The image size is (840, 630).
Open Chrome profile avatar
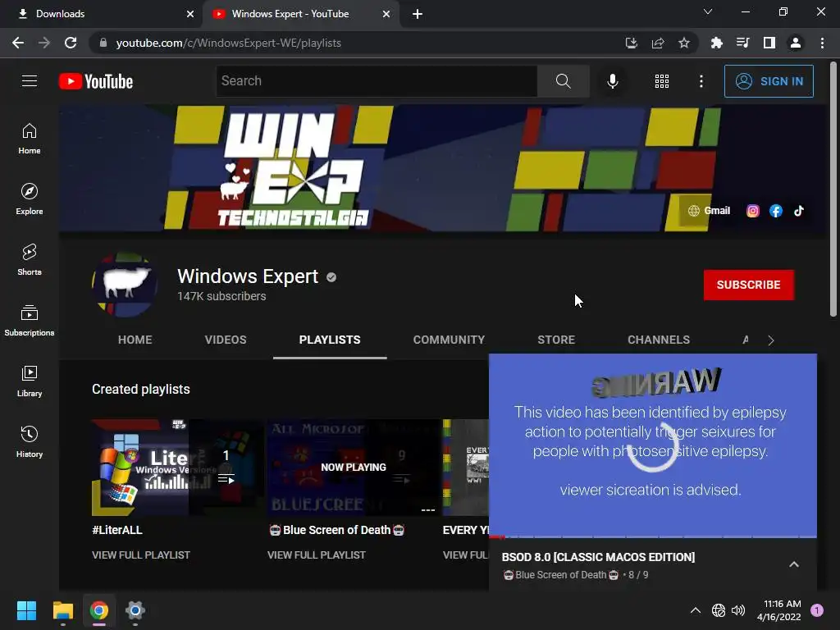click(796, 43)
